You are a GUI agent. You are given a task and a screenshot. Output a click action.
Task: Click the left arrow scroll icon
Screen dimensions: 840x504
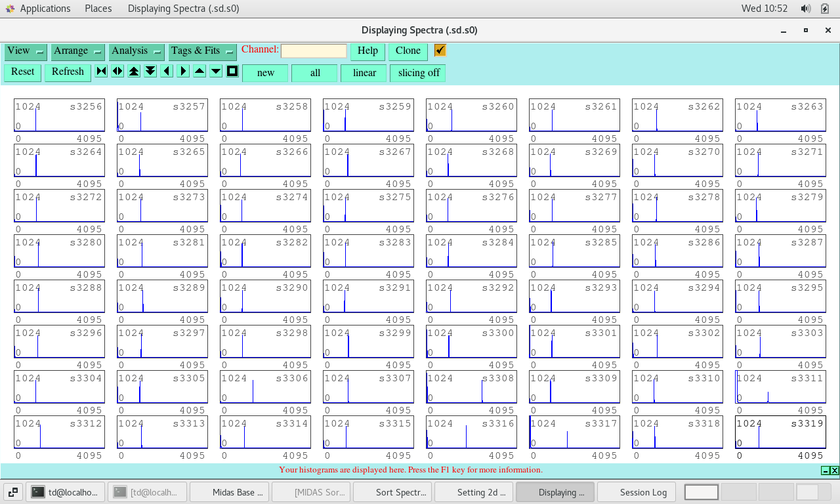click(x=167, y=71)
